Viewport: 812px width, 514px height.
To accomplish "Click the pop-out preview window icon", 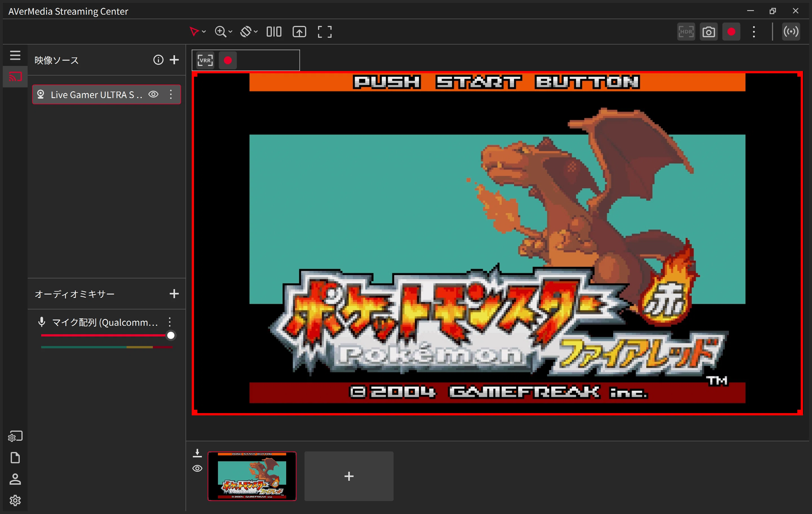I will pos(299,32).
